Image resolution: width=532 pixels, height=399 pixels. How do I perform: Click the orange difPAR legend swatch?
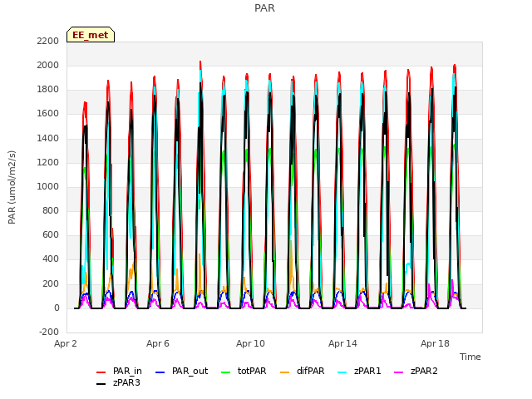click(284, 372)
